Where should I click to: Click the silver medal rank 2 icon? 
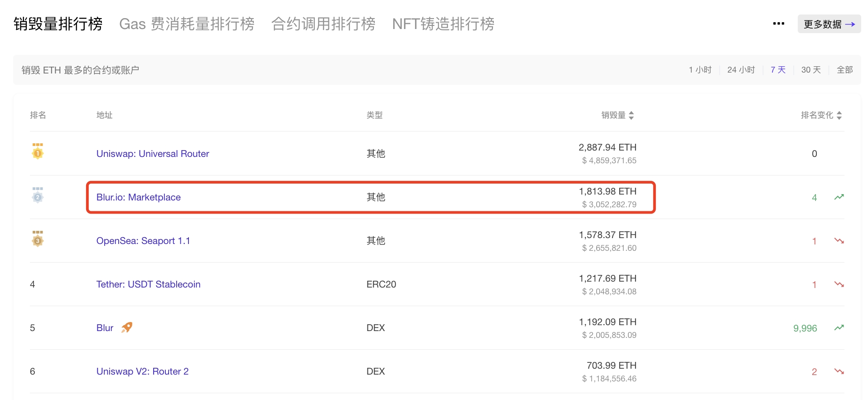pos(38,195)
